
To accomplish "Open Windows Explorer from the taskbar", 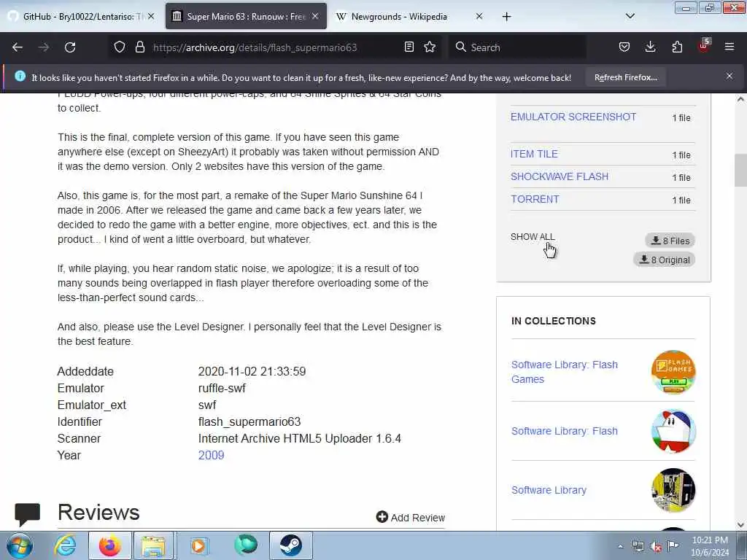I will 153,545.
